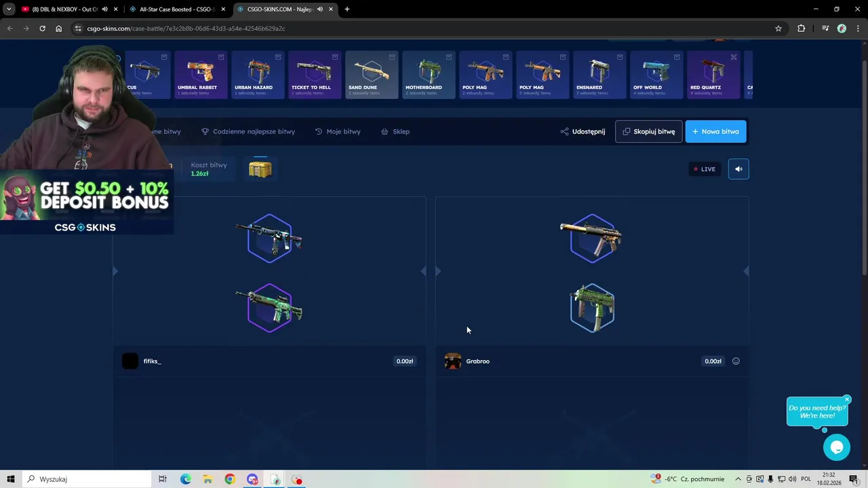
Task: Start a Nowa bitwa
Action: 715,131
